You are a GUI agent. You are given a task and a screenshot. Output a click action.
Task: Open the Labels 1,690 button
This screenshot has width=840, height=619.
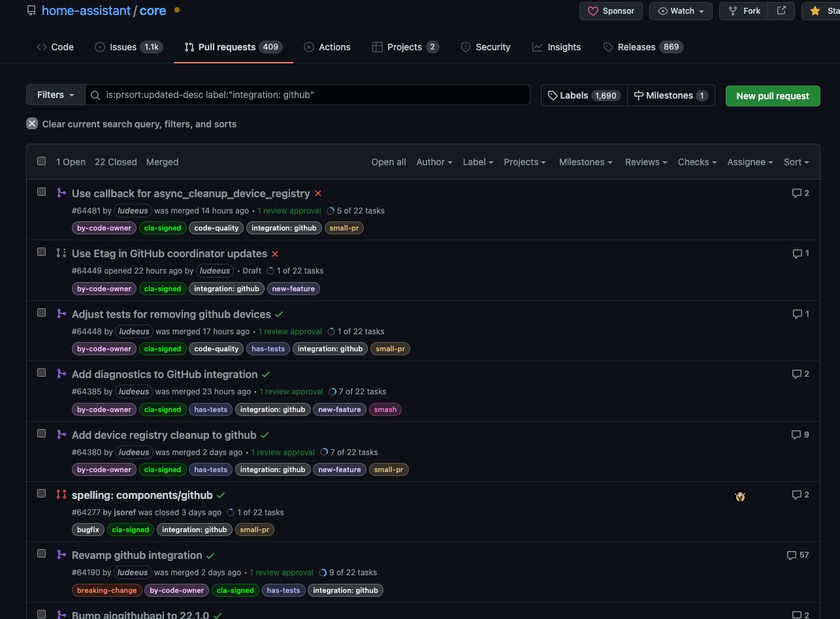(584, 95)
